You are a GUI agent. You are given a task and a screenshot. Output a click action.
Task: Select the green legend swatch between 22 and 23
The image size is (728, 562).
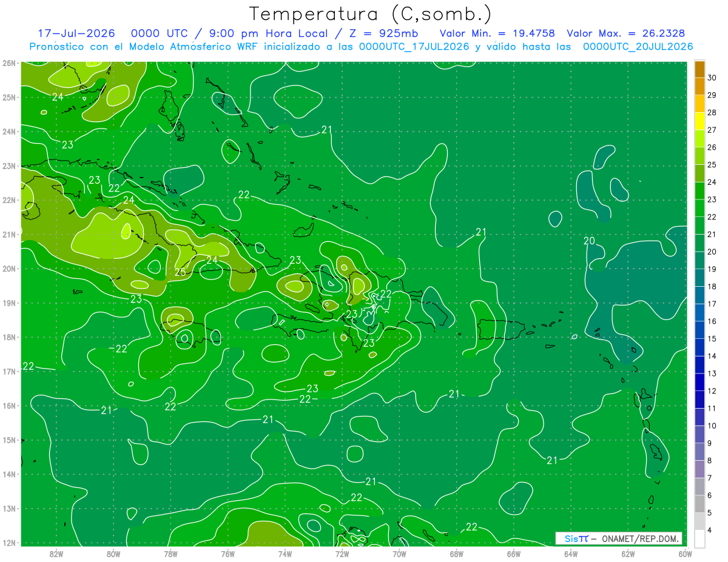tap(699, 209)
